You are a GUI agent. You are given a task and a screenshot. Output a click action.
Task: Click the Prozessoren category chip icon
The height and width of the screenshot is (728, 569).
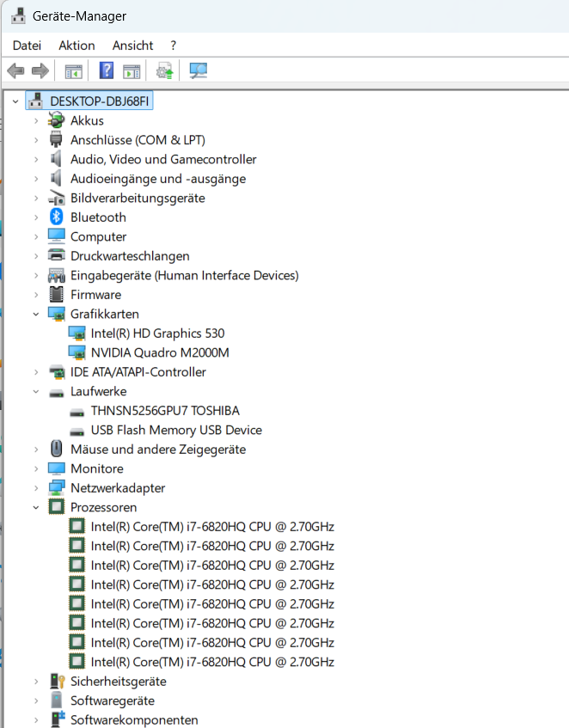[56, 507]
